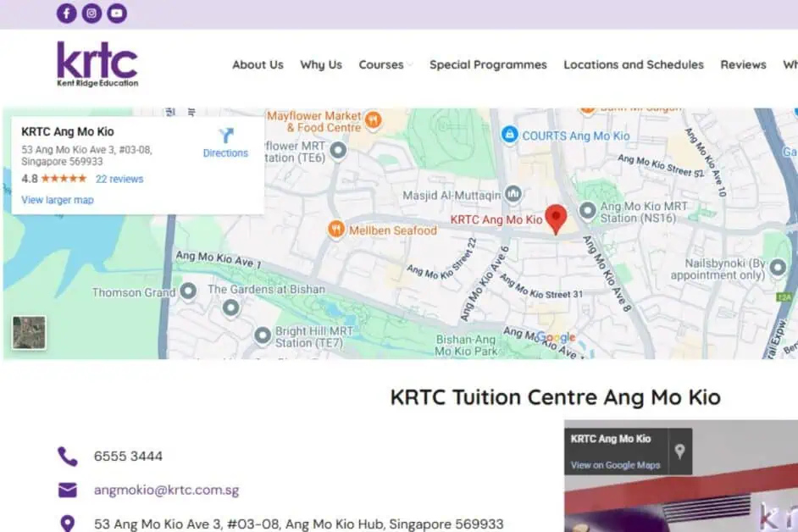This screenshot has width=798, height=532.
Task: Click the COURTS Ang Mo Kio shopping marker
Action: [x=509, y=135]
